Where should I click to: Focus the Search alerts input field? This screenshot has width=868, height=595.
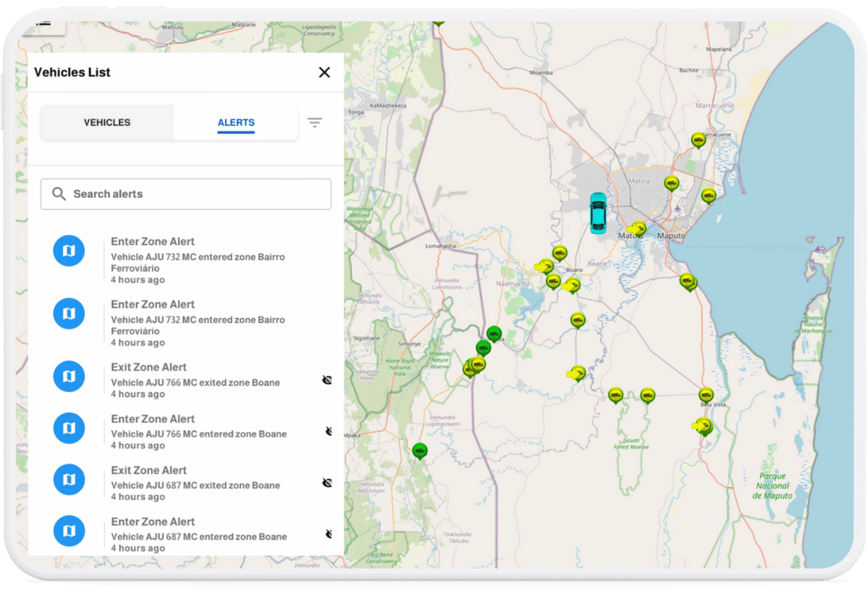pos(186,194)
